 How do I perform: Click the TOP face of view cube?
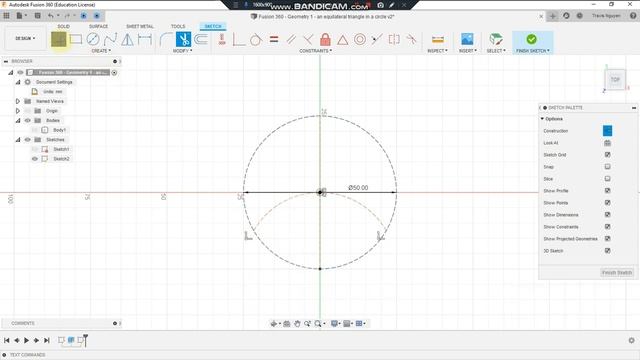pos(615,80)
